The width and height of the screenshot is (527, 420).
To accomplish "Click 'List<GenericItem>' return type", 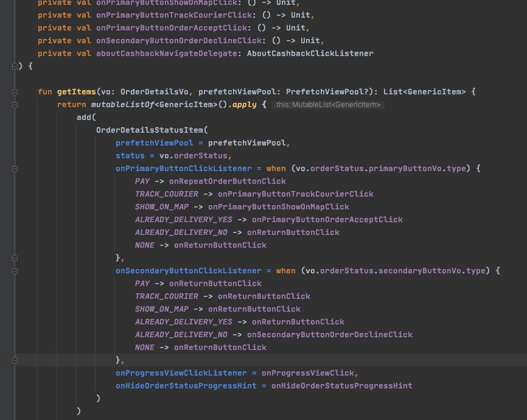I will coord(425,92).
